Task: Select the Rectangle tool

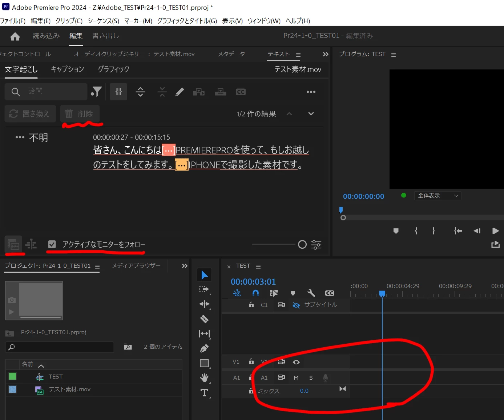Action: 205,363
